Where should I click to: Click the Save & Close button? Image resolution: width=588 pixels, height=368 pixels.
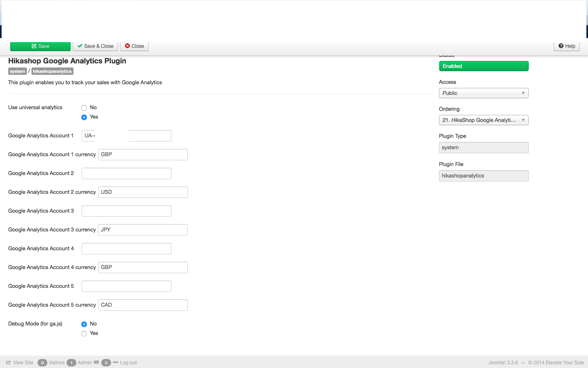(x=96, y=46)
